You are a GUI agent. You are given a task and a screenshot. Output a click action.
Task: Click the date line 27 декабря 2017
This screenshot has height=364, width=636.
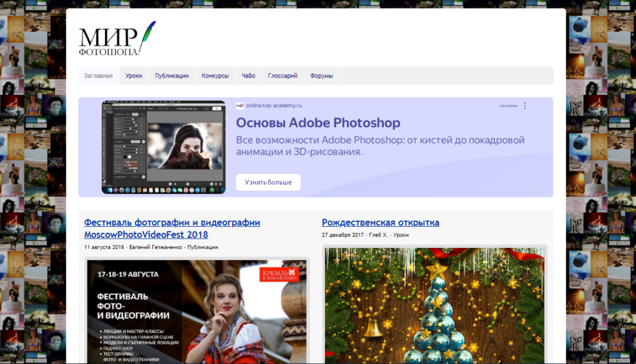point(342,235)
